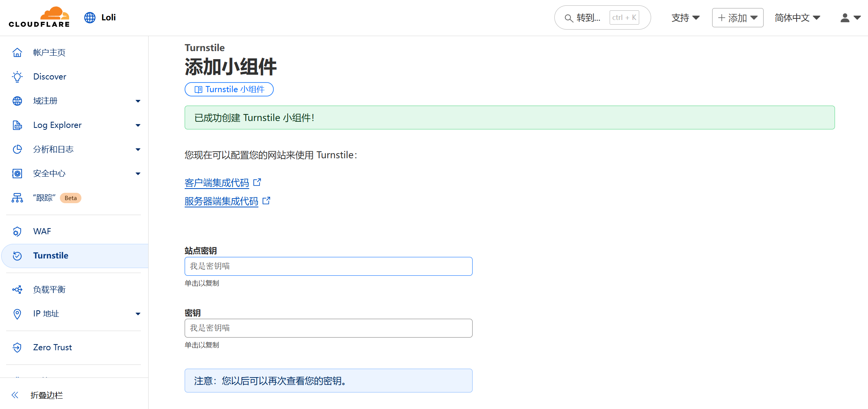
Task: Click the Turnstile breadcrumb text
Action: tap(205, 48)
